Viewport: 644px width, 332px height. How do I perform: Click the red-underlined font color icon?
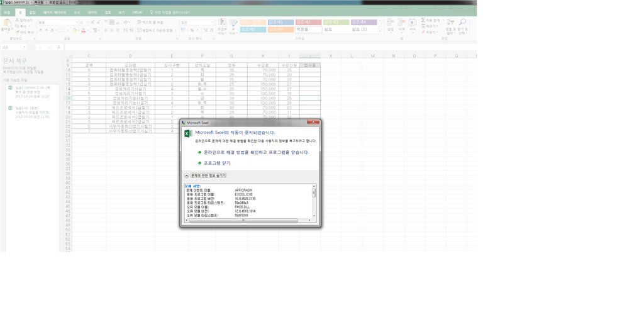pos(84,30)
